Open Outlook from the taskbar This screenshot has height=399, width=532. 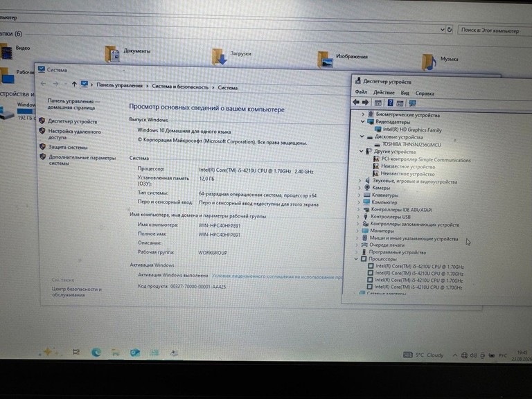click(135, 353)
